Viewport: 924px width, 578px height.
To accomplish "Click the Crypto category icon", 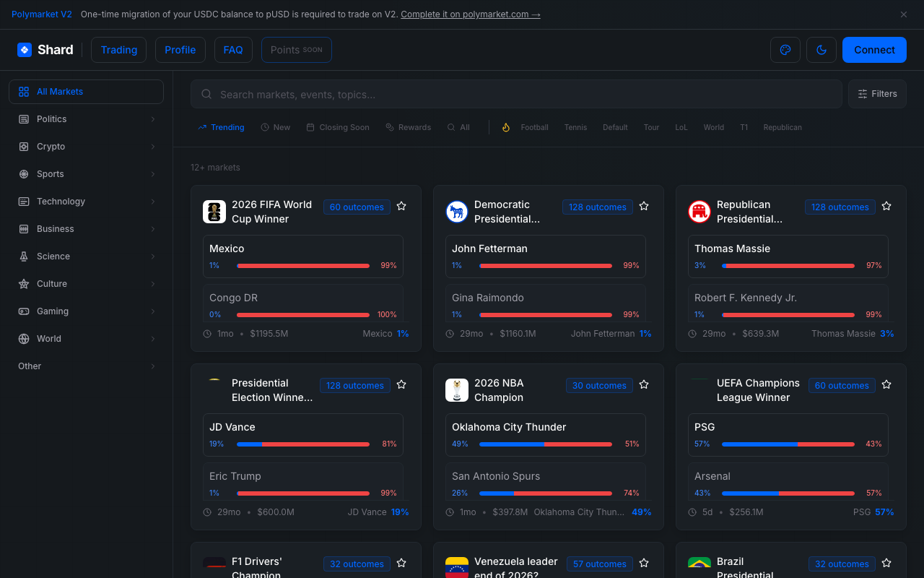I will tap(24, 147).
